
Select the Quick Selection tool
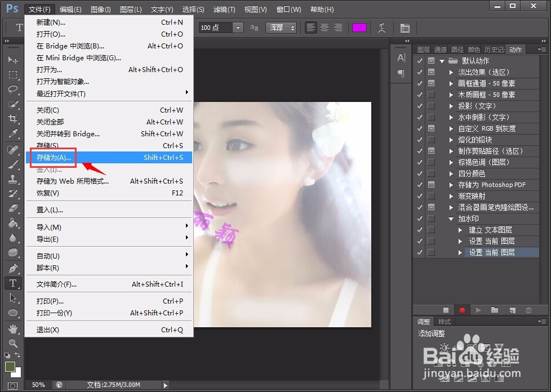pyautogui.click(x=13, y=104)
